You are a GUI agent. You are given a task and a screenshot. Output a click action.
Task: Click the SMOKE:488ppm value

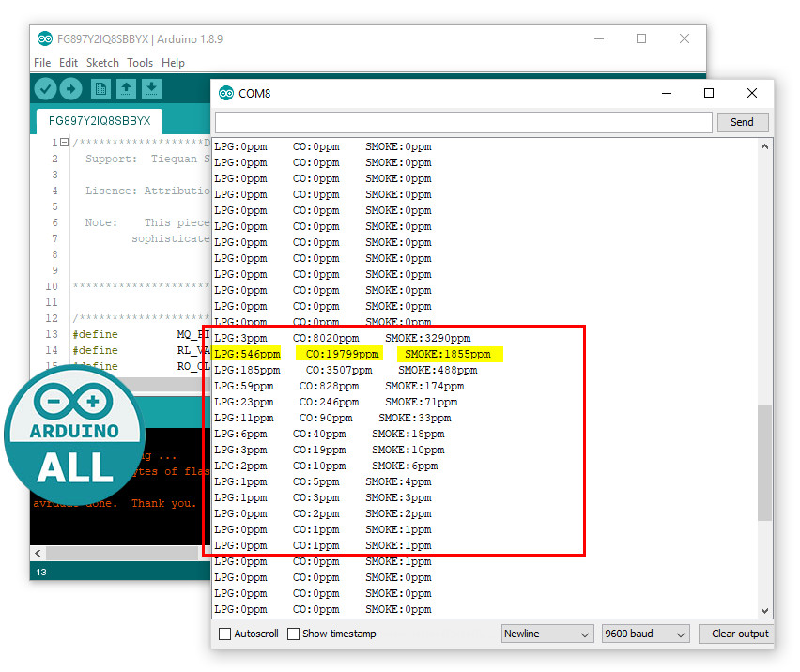(x=438, y=370)
